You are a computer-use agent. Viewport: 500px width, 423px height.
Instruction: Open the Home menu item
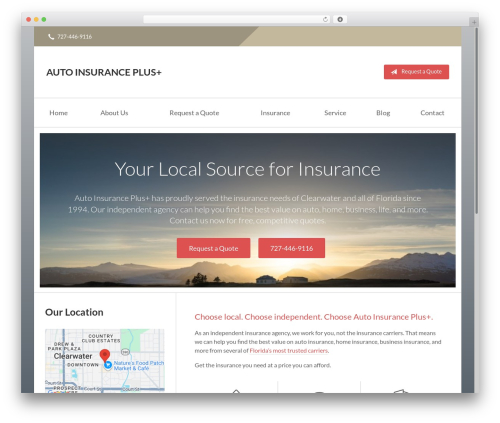(x=58, y=113)
